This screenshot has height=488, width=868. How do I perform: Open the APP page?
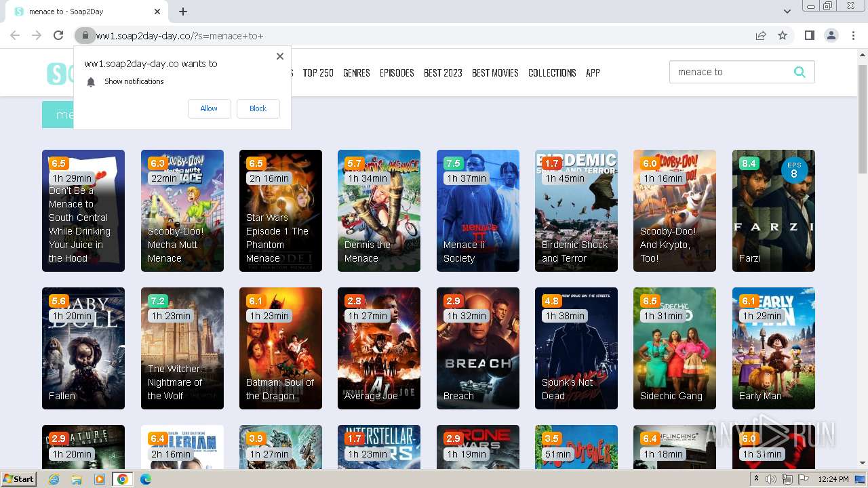(x=593, y=73)
